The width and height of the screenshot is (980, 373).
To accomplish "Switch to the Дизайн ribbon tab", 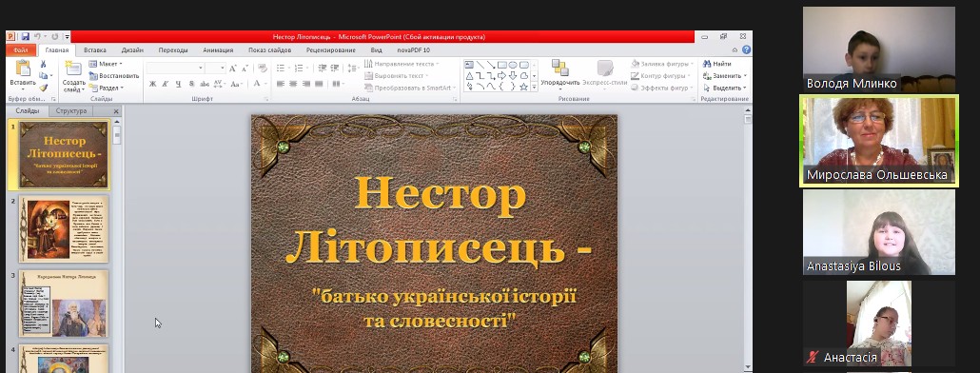I will 132,50.
